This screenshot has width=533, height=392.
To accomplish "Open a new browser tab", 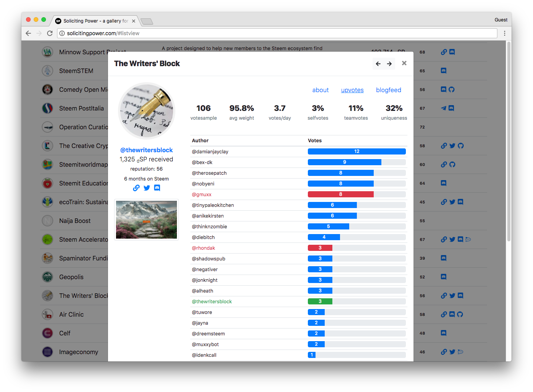I will click(x=147, y=21).
